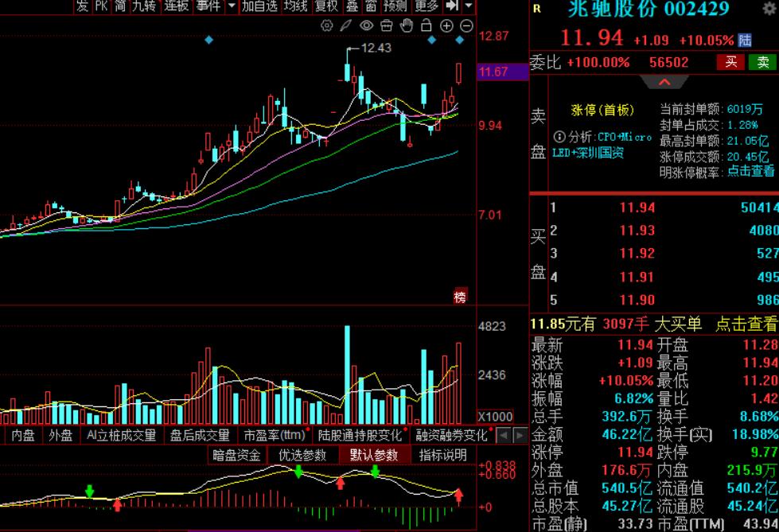
Task: Click 加自选 to add to watchlist
Action: [260, 6]
